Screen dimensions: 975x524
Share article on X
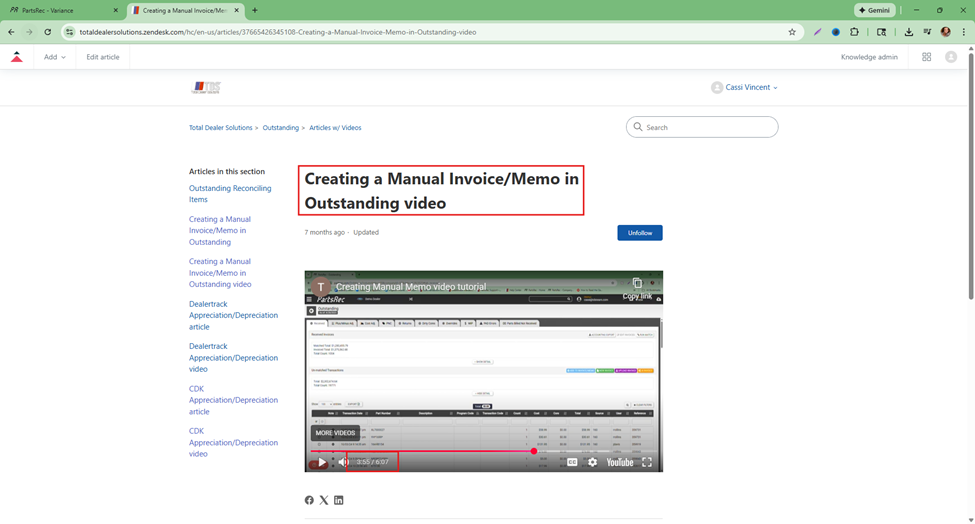click(x=324, y=500)
